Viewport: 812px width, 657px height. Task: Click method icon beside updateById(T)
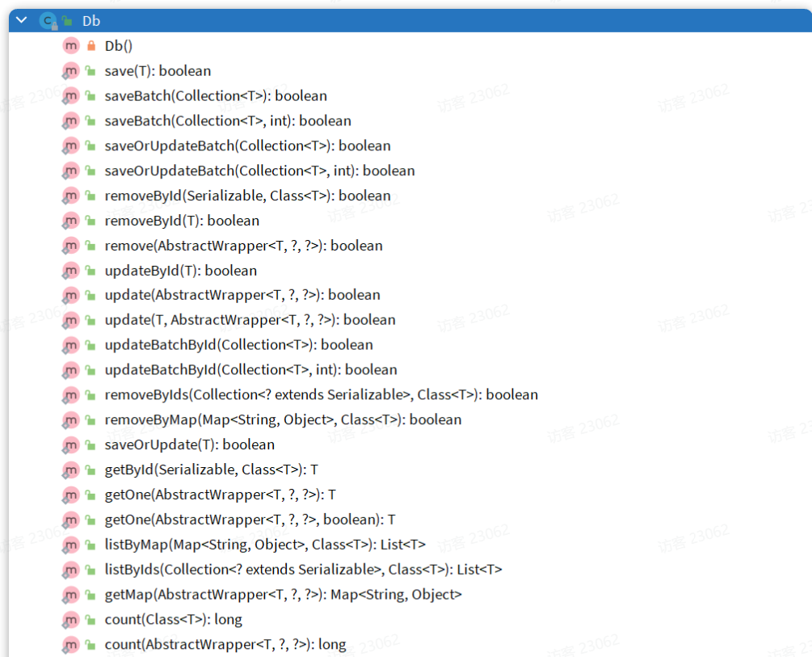tap(71, 271)
